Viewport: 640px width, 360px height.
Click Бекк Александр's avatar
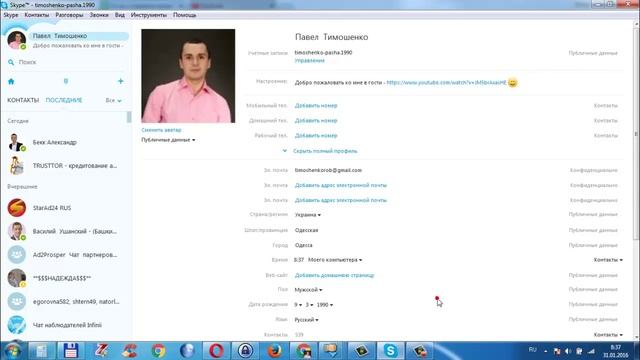click(17, 142)
